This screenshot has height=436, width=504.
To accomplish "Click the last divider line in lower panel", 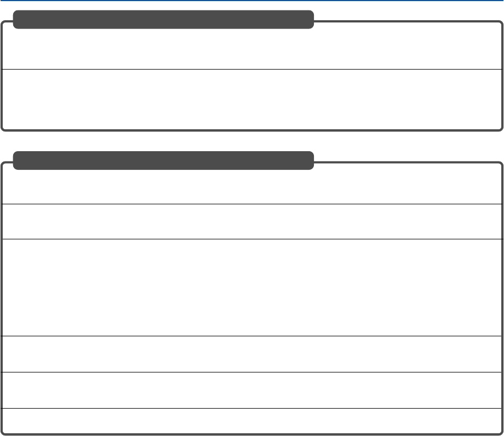I will click(x=252, y=408).
